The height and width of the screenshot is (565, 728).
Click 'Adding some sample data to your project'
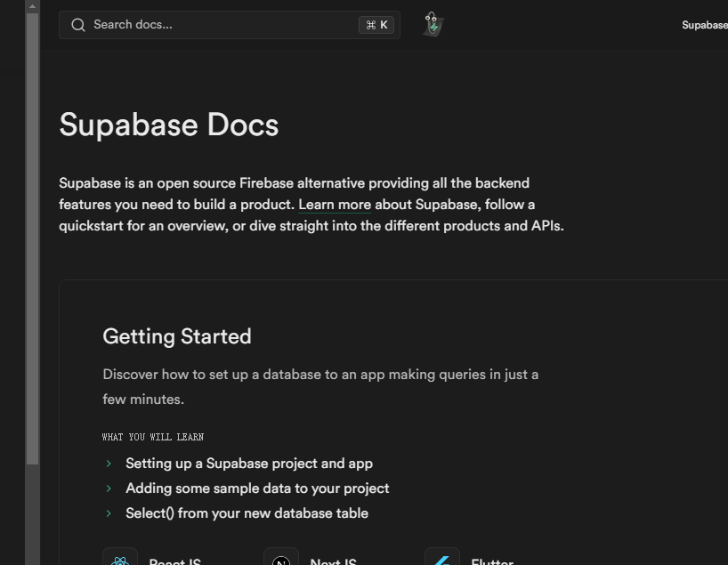(257, 488)
